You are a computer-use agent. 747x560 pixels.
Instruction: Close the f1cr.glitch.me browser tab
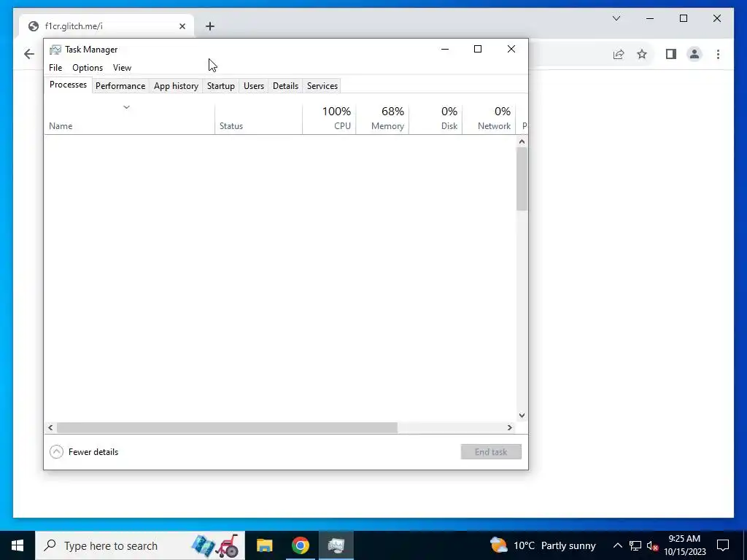[x=182, y=26]
